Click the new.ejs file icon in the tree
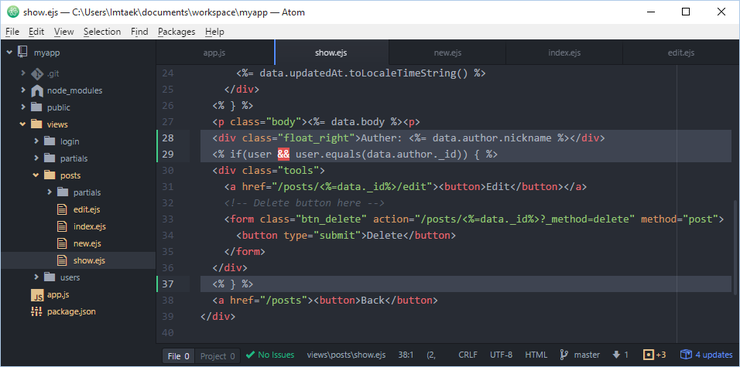The height and width of the screenshot is (367, 740). coord(62,243)
